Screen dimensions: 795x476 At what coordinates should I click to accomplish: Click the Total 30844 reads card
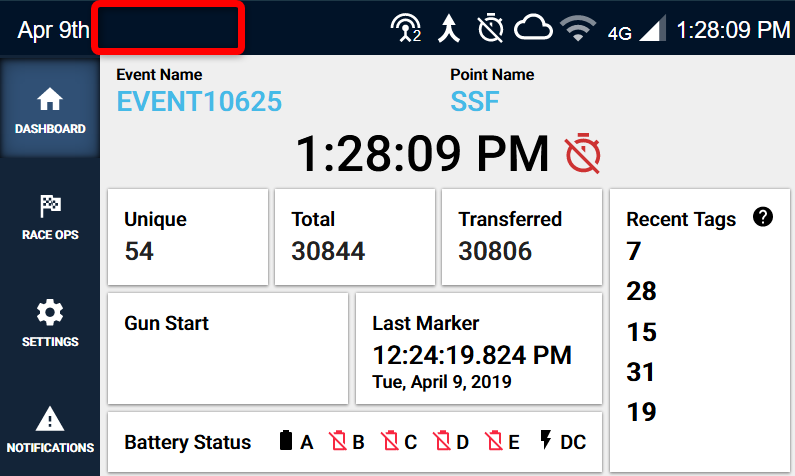(x=355, y=237)
